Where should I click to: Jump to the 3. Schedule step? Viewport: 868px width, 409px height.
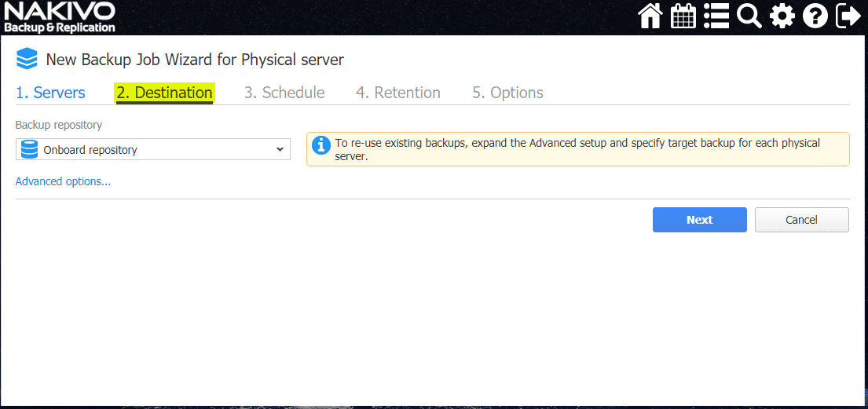coord(284,93)
